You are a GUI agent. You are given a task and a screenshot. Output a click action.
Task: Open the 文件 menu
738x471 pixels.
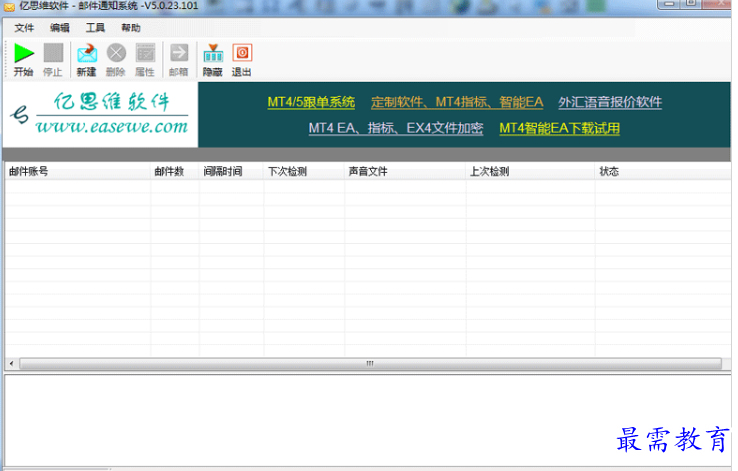pos(24,28)
